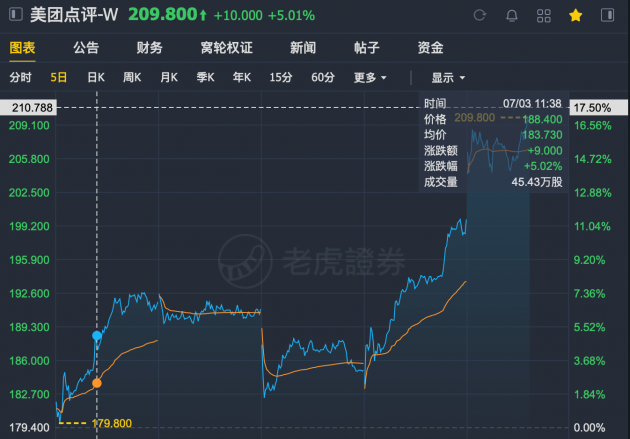Toggle the left sidebar panel icon
Viewport: 630px width, 439px height.
(x=16, y=15)
